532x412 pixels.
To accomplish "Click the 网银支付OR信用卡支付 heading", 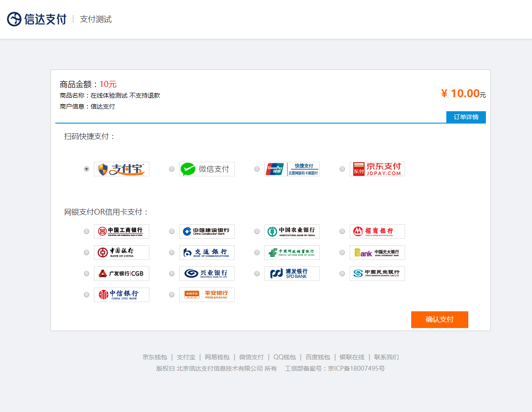I will pos(107,212).
